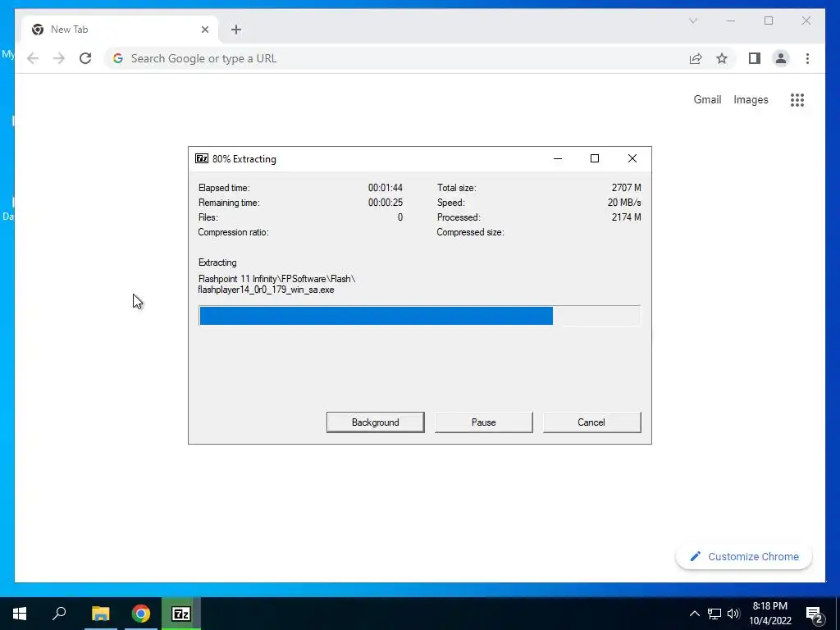
Task: Open a new Chrome tab with plus button
Action: pos(236,30)
